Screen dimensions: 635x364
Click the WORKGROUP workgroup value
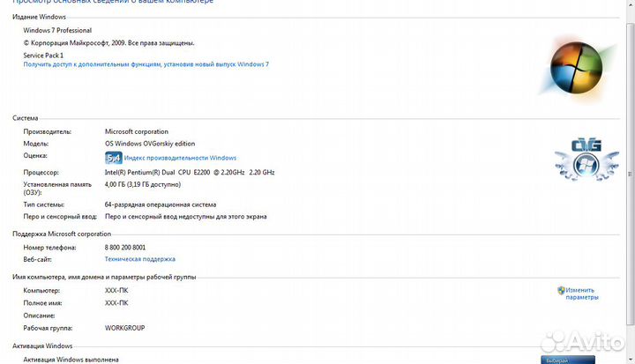(x=124, y=328)
